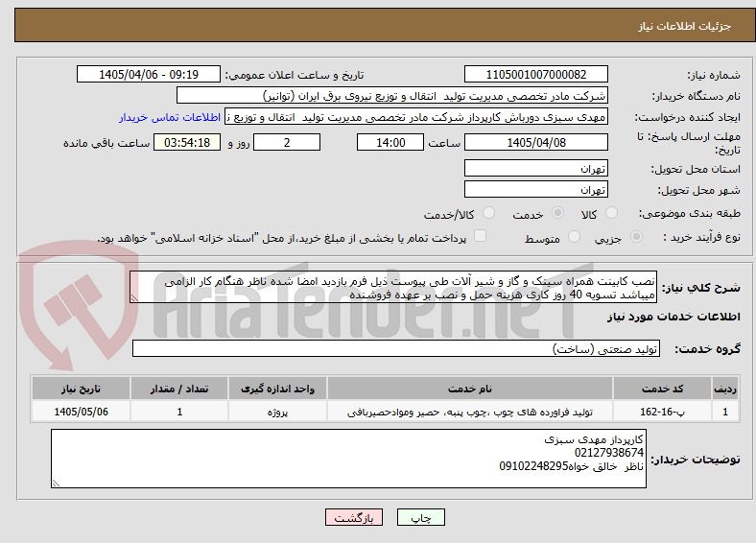Click the announcement date field 1405/04/06 - 09:19
This screenshot has width=756, height=543.
149,74
